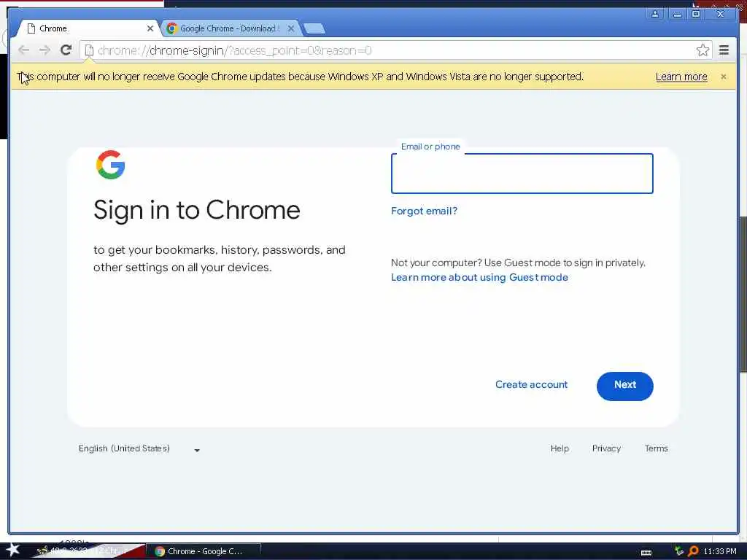Image resolution: width=747 pixels, height=560 pixels.
Task: Focus the Email or phone field
Action: click(x=522, y=174)
